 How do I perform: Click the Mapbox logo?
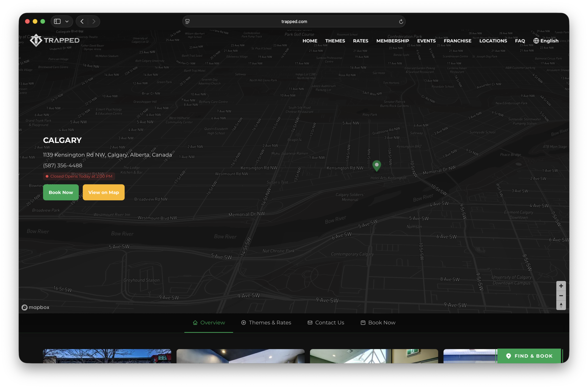click(x=35, y=307)
